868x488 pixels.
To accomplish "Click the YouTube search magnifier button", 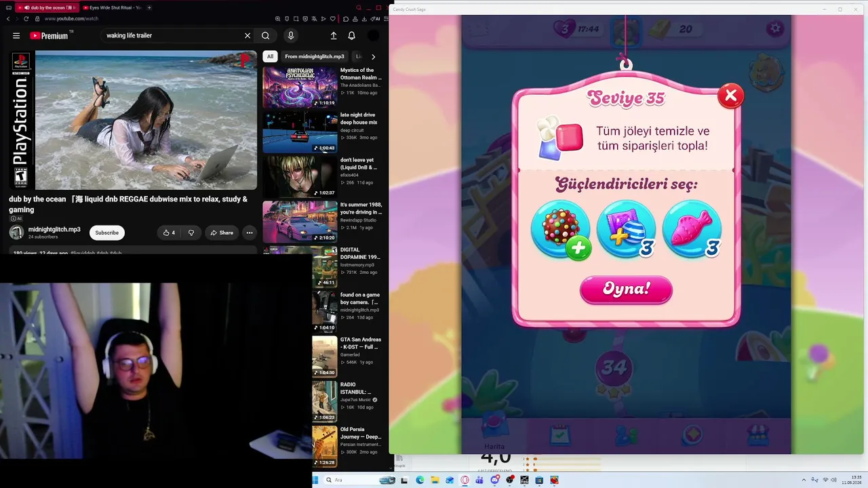I will (266, 35).
